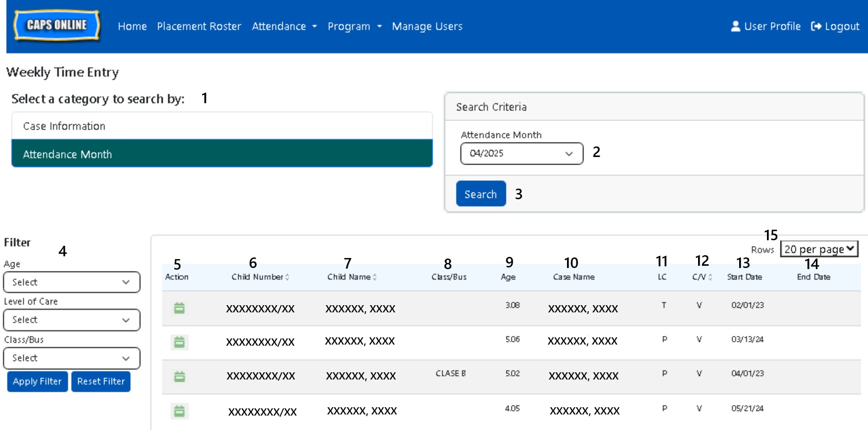The image size is (868, 430).
Task: Select Case Information search category
Action: click(x=222, y=127)
